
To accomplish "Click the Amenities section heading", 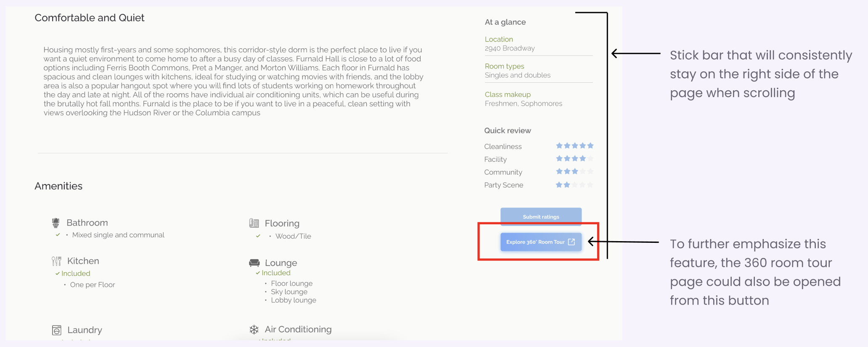I will 58,186.
